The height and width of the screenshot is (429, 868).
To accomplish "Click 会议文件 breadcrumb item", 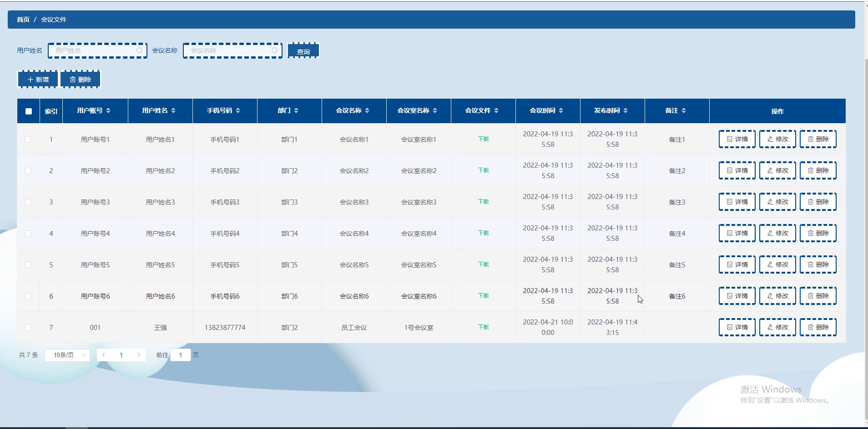I will [x=54, y=20].
